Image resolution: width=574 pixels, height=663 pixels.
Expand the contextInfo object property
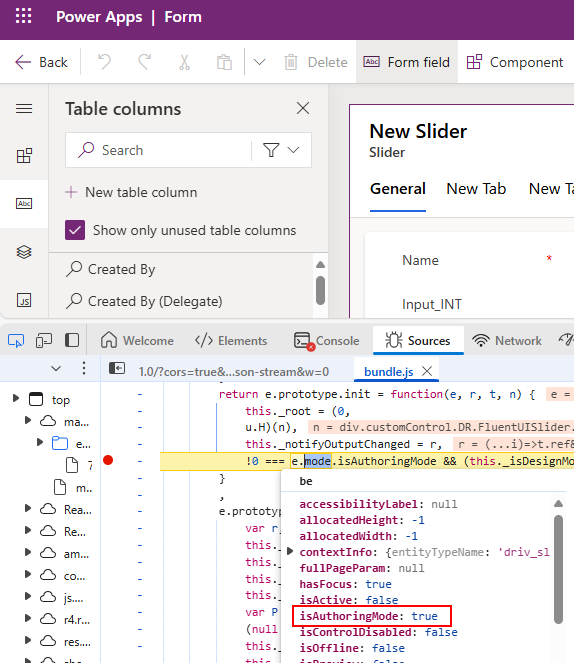tap(290, 551)
